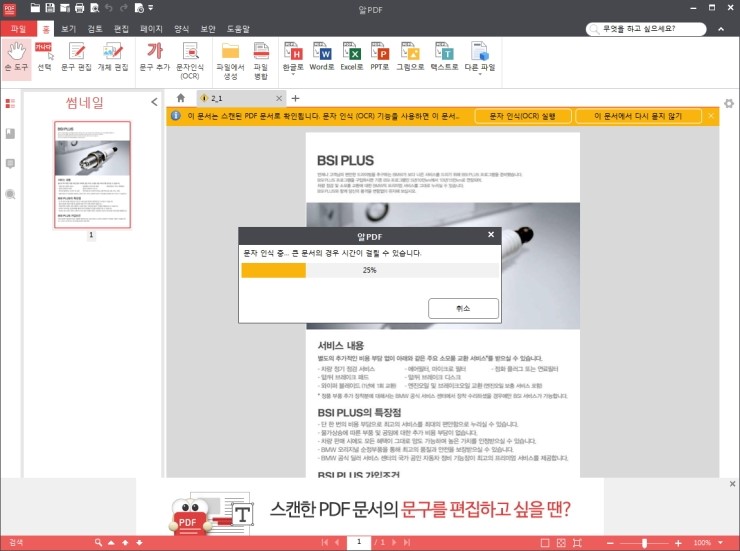The height and width of the screenshot is (551, 740).
Task: Click the undo arrow in quick access bar
Action: click(x=109, y=8)
